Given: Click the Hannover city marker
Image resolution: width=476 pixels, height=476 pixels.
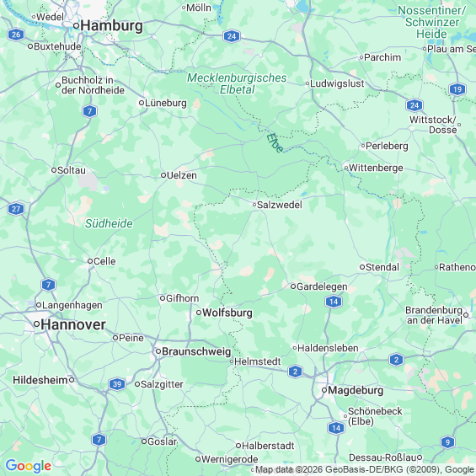Looking at the screenshot, I should coord(36,324).
